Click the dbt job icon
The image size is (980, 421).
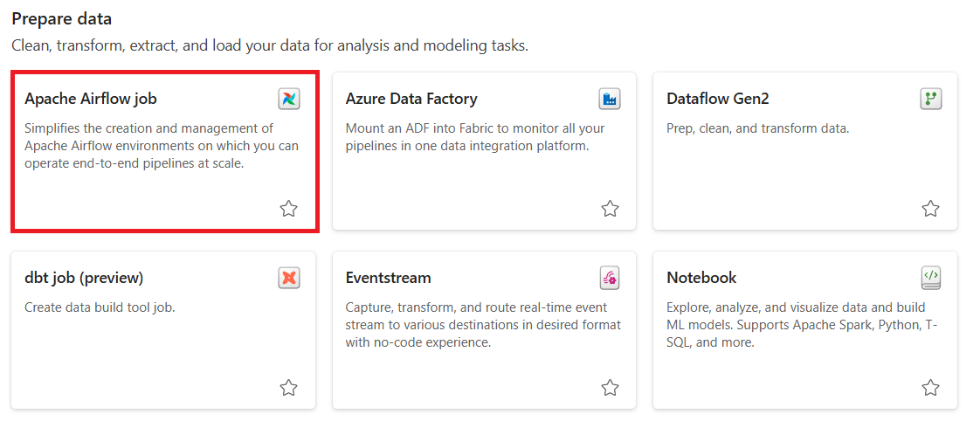(288, 278)
